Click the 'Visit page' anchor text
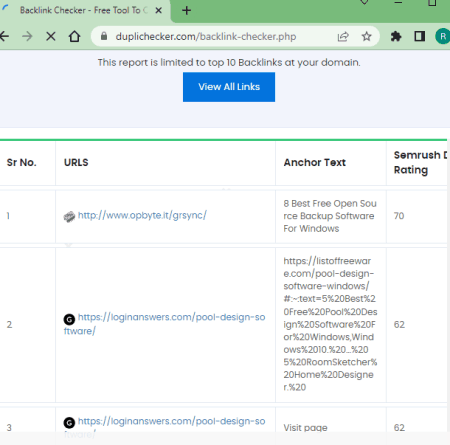This screenshot has width=450, height=445. [x=305, y=428]
